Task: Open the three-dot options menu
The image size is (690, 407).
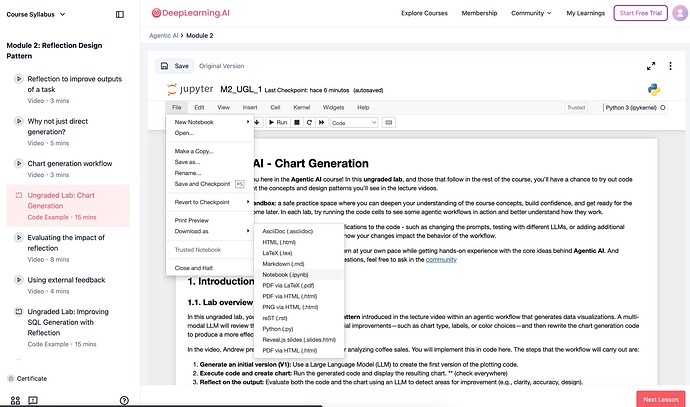Action: click(670, 66)
